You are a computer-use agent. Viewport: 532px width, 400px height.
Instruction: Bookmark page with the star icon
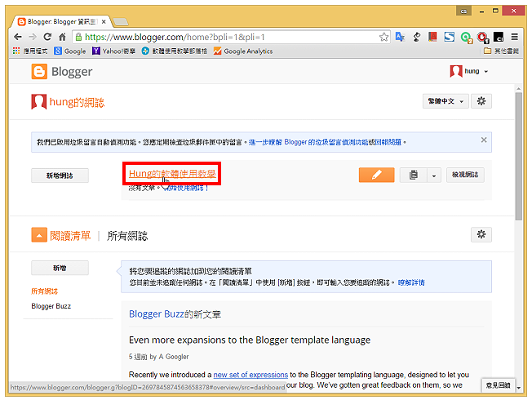(x=383, y=37)
